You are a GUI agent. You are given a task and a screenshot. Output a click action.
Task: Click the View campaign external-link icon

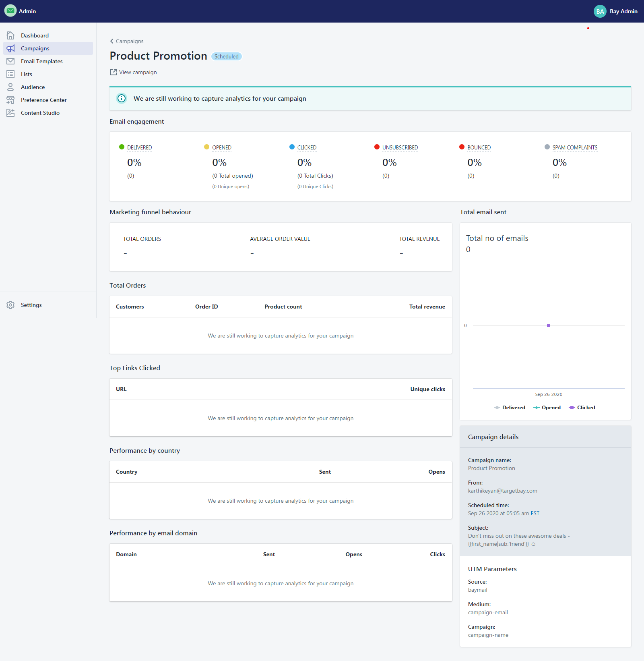point(113,72)
